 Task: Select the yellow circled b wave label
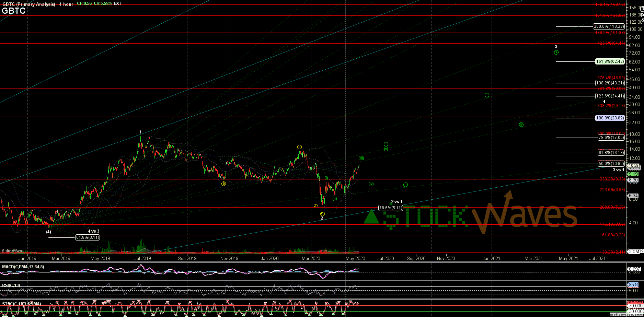click(299, 147)
